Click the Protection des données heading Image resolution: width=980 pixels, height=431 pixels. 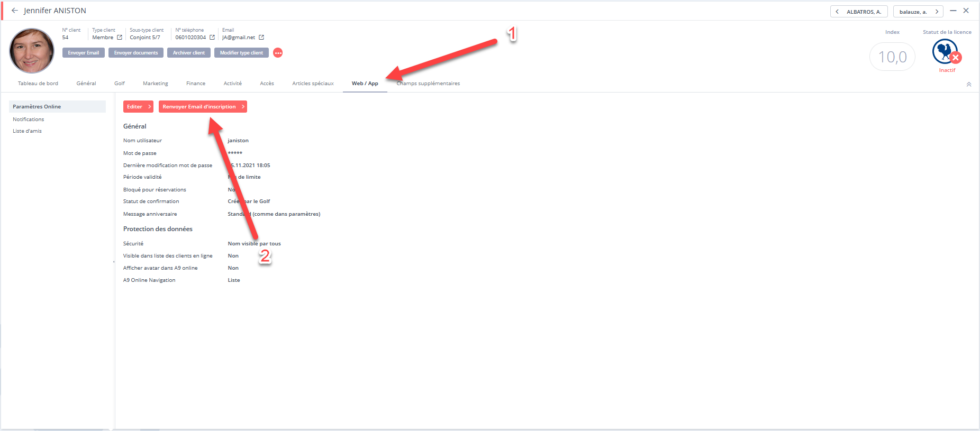(x=158, y=229)
